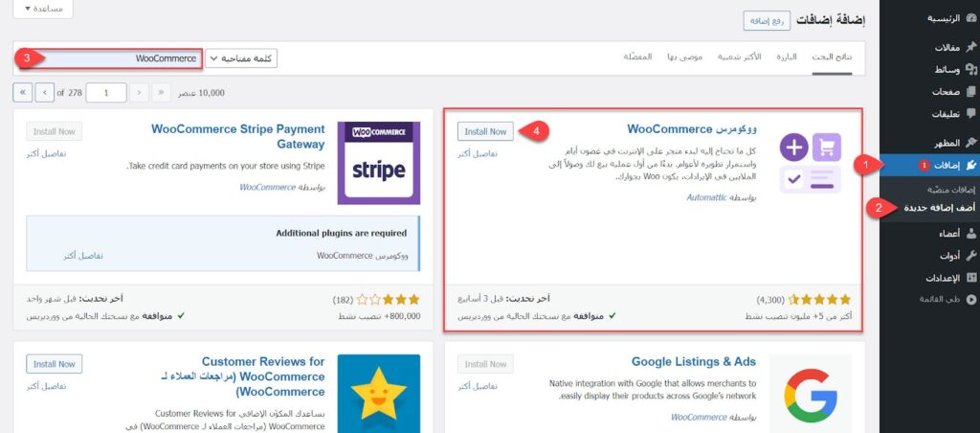The width and height of the screenshot is (980, 433).
Task: Go to the next results page
Action: [x=44, y=93]
